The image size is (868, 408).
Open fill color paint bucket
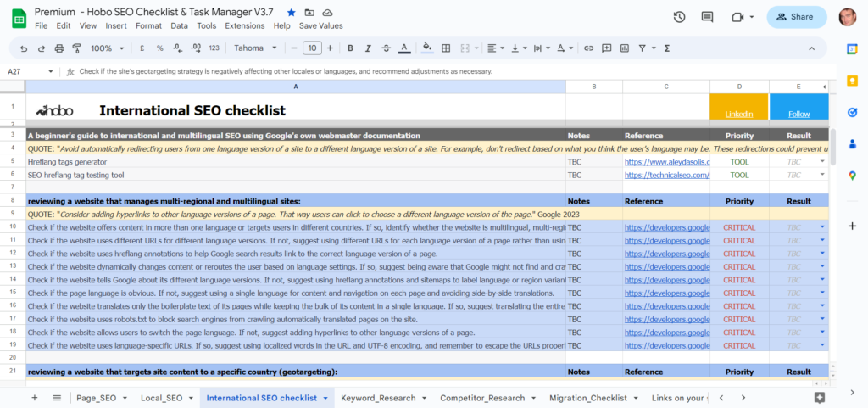pyautogui.click(x=427, y=48)
